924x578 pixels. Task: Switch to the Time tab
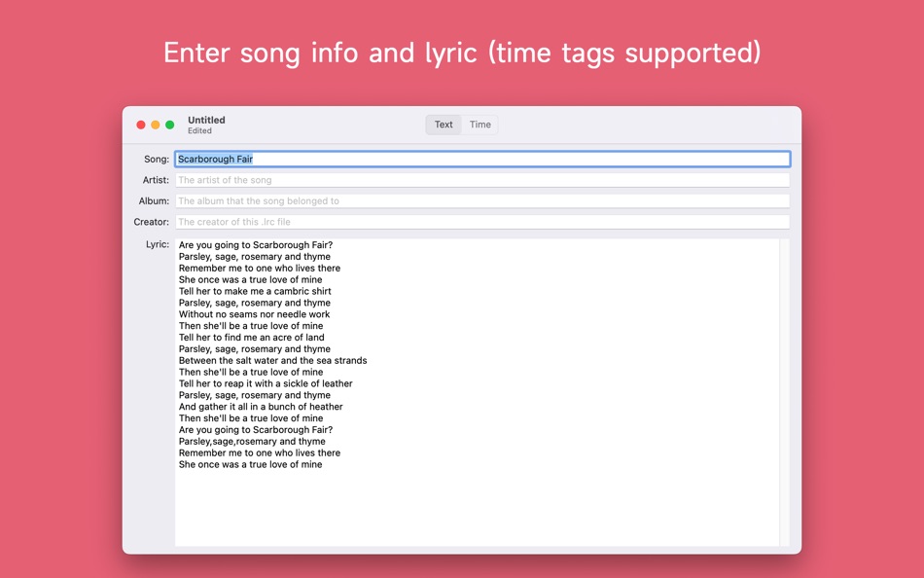[x=480, y=125]
